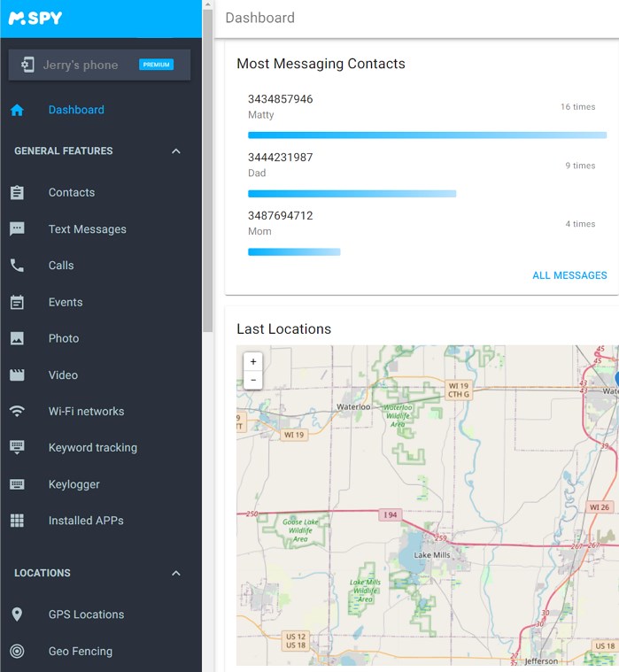The height and width of the screenshot is (672, 619).
Task: Click the Geo Fencing target icon
Action: [x=17, y=652]
